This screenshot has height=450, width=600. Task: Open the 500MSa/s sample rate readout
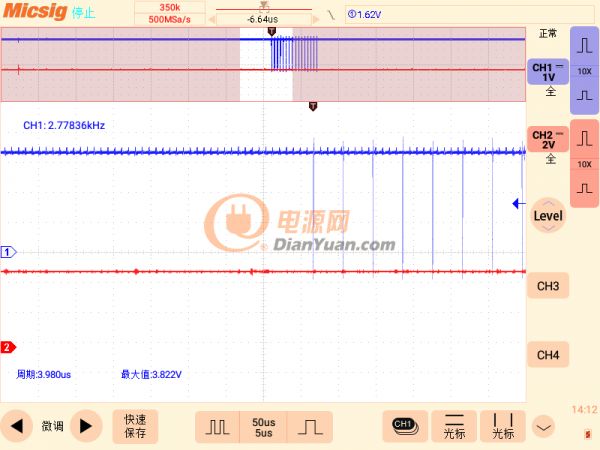tap(170, 20)
